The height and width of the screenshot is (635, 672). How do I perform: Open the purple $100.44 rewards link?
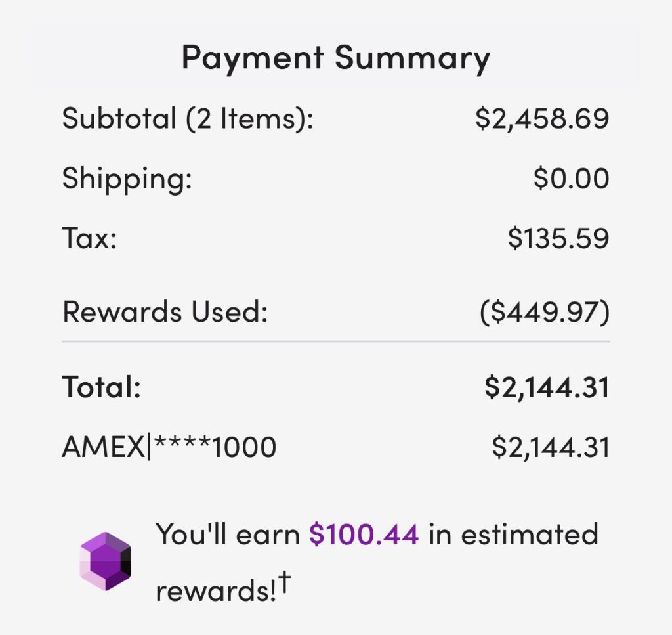click(x=364, y=535)
